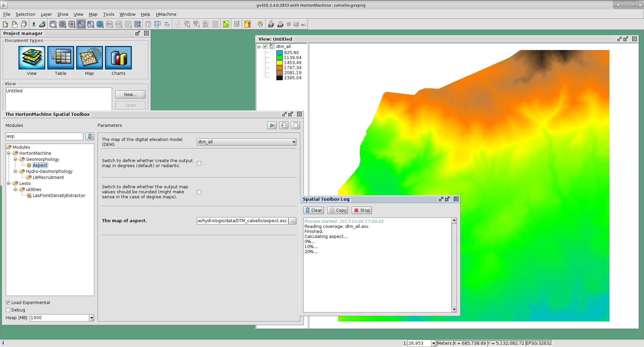This screenshot has width=644, height=347.
Task: Click the log scrollbar down arrow
Action: pyautogui.click(x=454, y=309)
